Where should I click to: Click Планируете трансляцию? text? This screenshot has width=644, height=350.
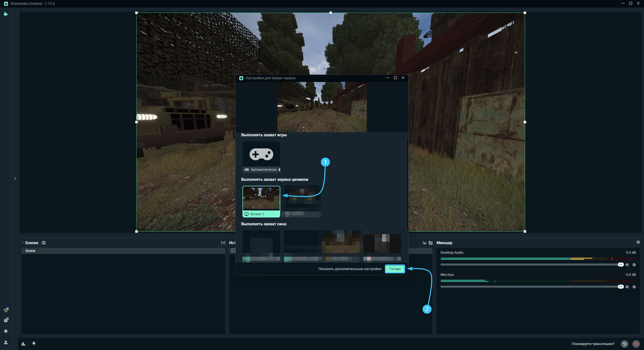click(593, 344)
